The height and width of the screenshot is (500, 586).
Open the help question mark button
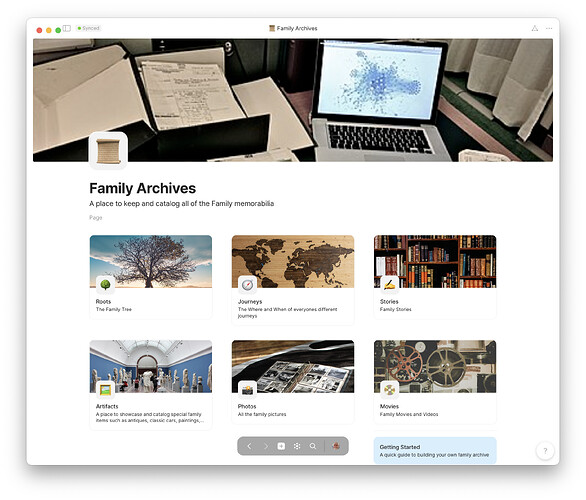pos(545,451)
